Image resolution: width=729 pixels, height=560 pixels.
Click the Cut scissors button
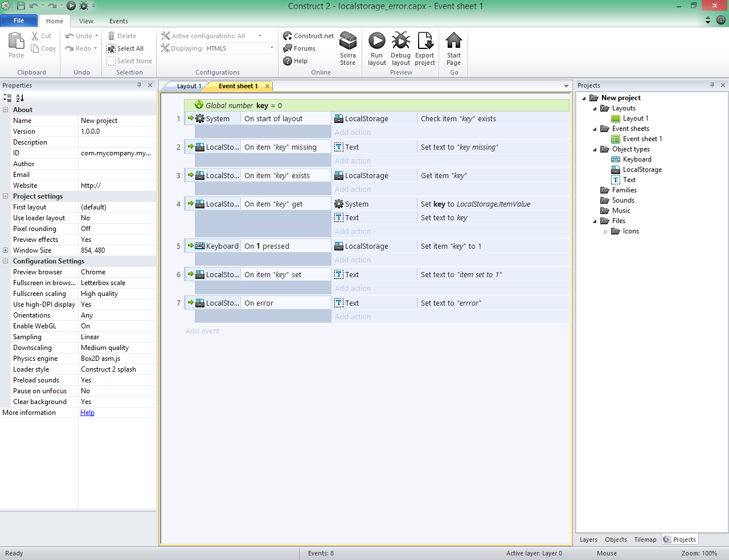tap(42, 36)
